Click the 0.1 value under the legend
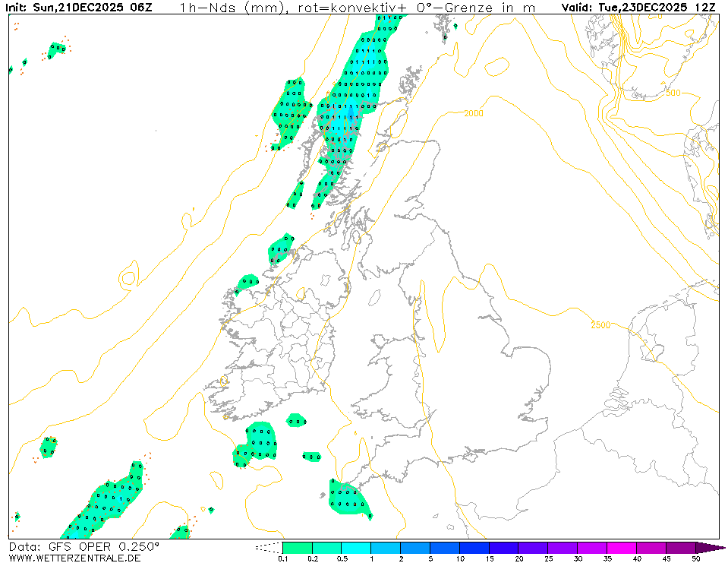Viewport: 728px width, 563px height. click(282, 558)
